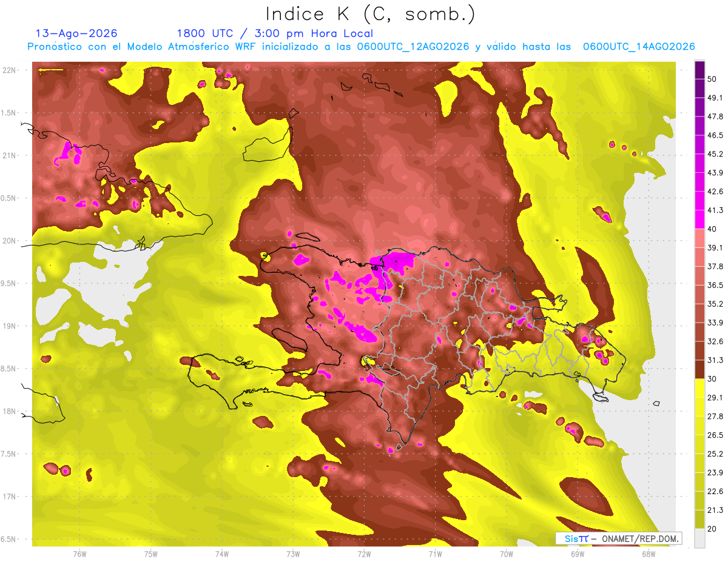Click the '46.5' label on the color scale
Screen dimensions: 728x562
(x=715, y=136)
